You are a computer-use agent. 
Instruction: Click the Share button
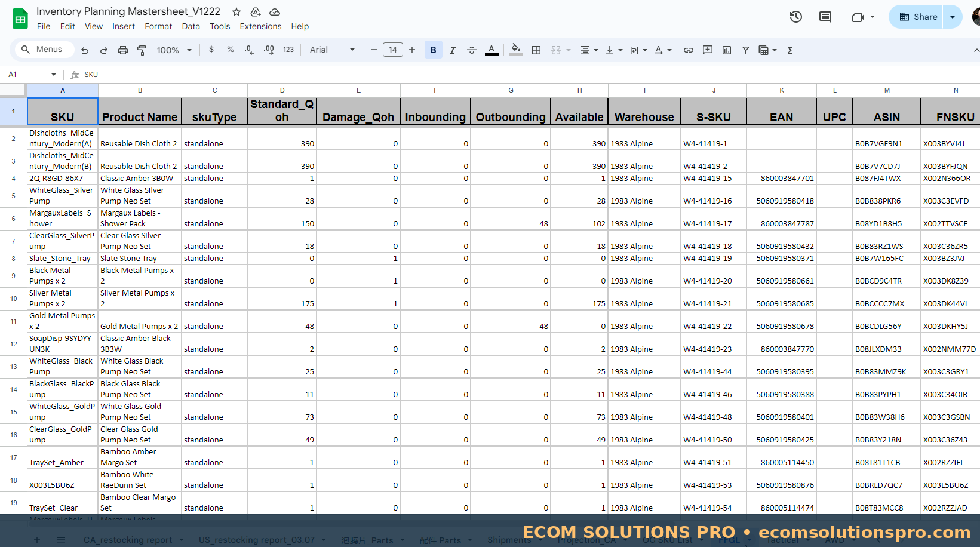pos(917,17)
